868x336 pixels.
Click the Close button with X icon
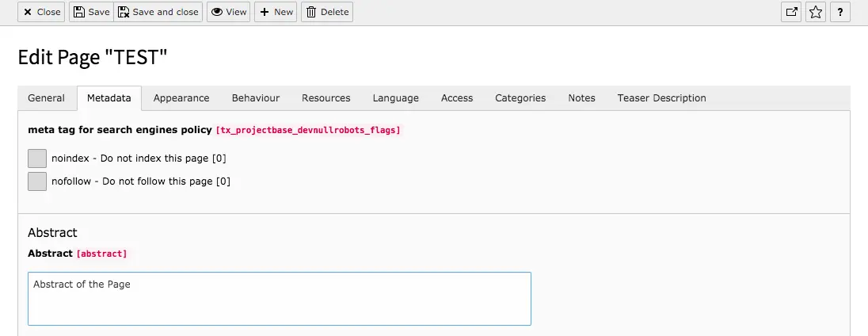[x=41, y=12]
